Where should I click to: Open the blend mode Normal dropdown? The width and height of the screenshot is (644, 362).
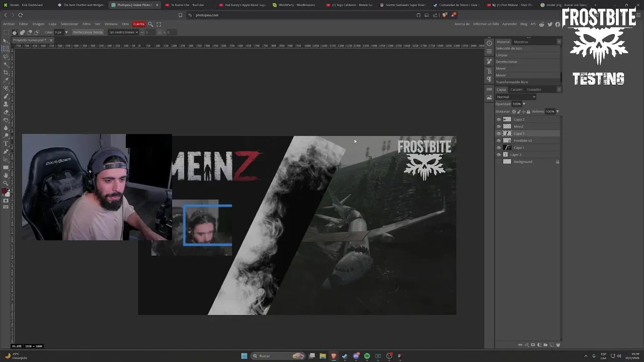pos(516,97)
